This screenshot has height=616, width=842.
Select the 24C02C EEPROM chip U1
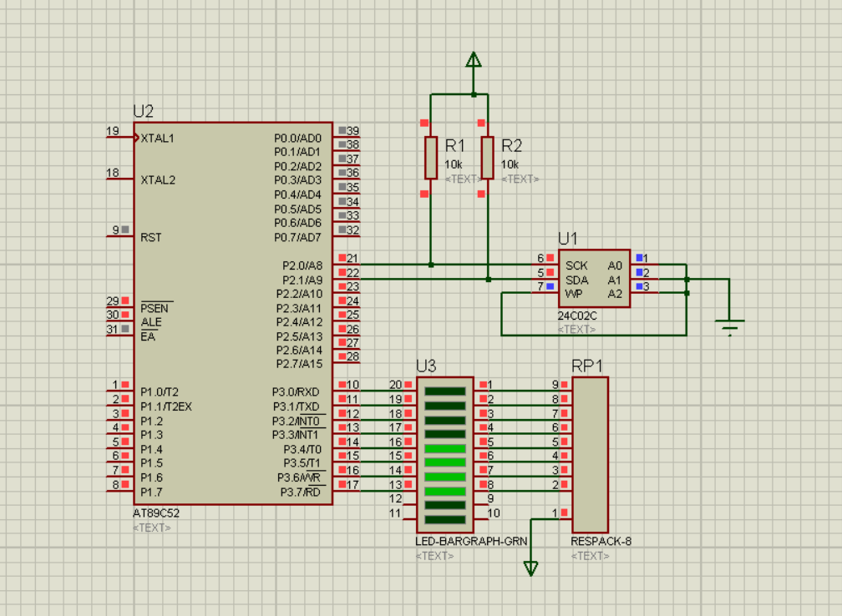click(594, 279)
